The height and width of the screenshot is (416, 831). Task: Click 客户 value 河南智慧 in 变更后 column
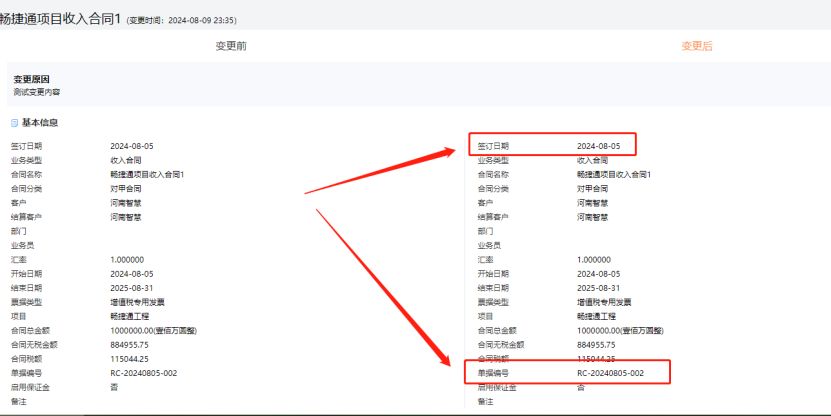click(x=593, y=203)
